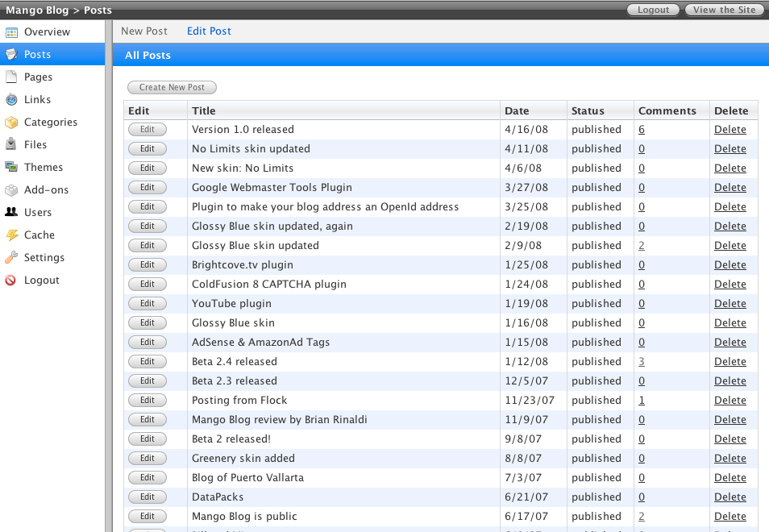This screenshot has width=769, height=532.
Task: Click the All Posts heading
Action: [148, 56]
